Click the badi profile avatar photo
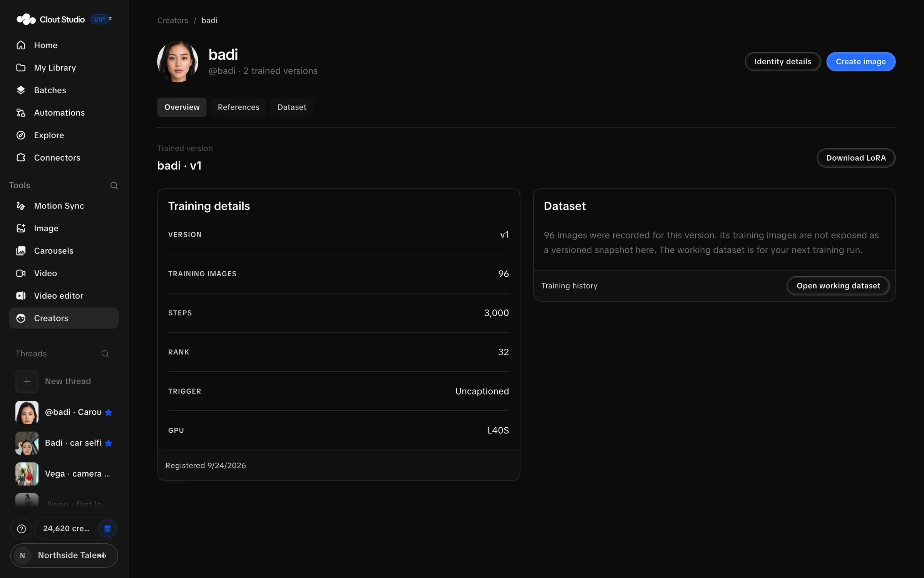The image size is (924, 578). click(x=177, y=62)
